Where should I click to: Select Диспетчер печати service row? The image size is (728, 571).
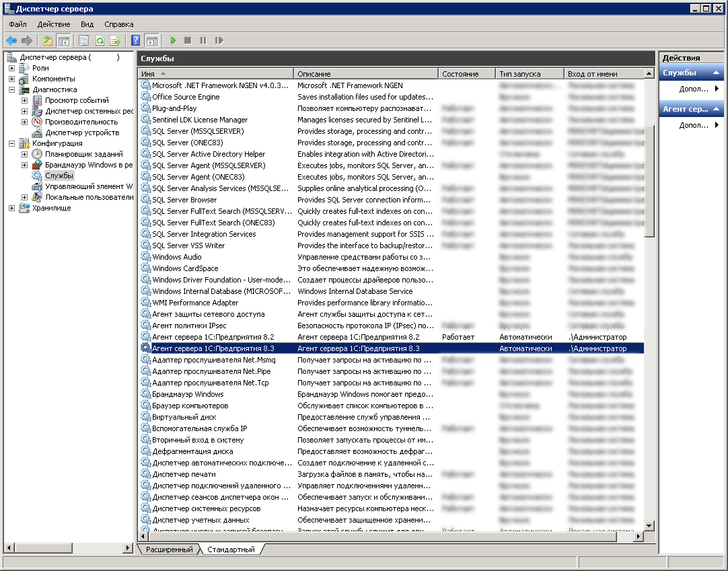[x=392, y=474]
